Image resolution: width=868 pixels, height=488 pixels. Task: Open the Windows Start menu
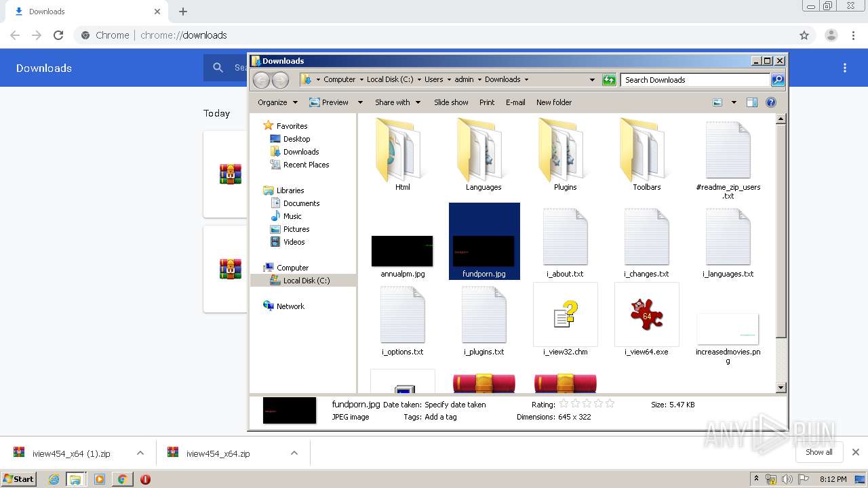coord(18,479)
